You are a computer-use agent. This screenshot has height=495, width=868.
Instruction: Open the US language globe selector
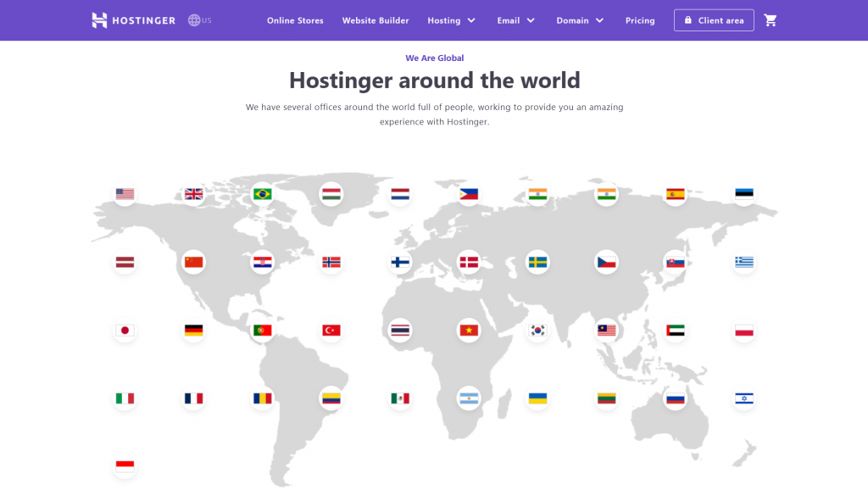point(200,20)
